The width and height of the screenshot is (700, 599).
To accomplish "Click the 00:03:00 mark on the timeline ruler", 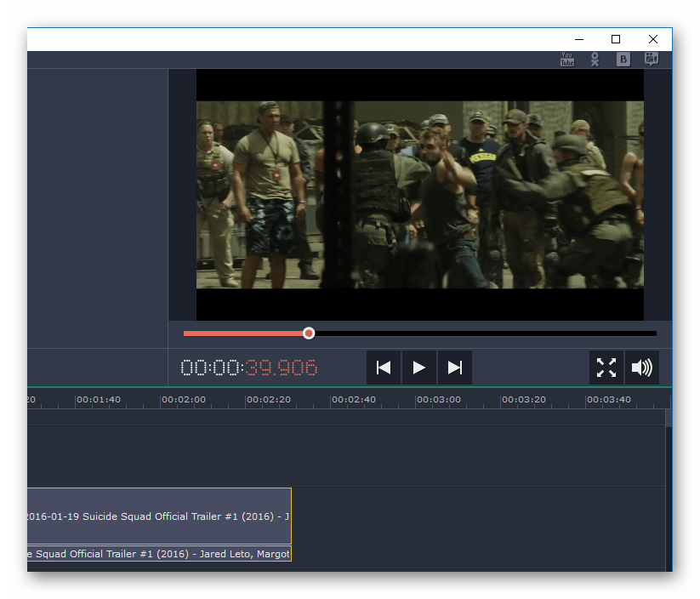I will pos(438,399).
